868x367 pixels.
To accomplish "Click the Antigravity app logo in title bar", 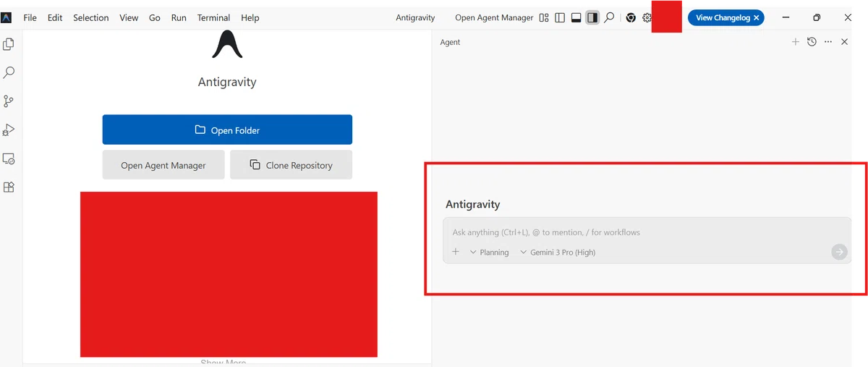I will coord(7,17).
